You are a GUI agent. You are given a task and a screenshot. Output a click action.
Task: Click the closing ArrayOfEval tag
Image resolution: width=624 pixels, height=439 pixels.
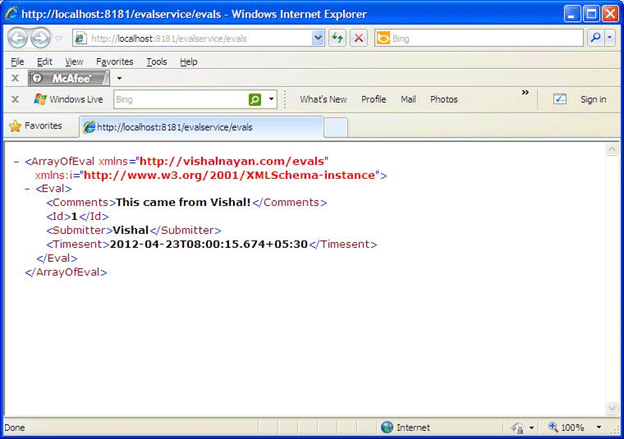point(66,272)
